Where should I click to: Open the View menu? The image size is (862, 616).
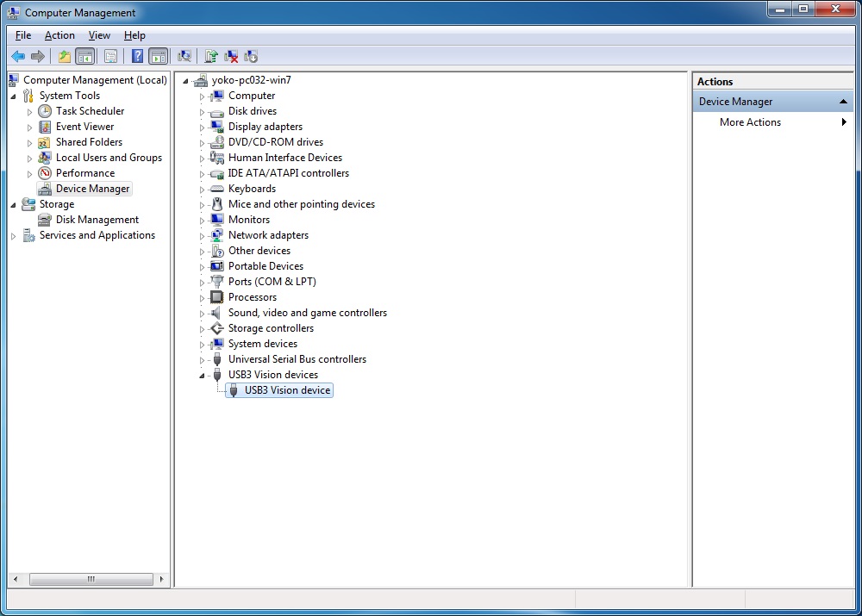point(99,35)
